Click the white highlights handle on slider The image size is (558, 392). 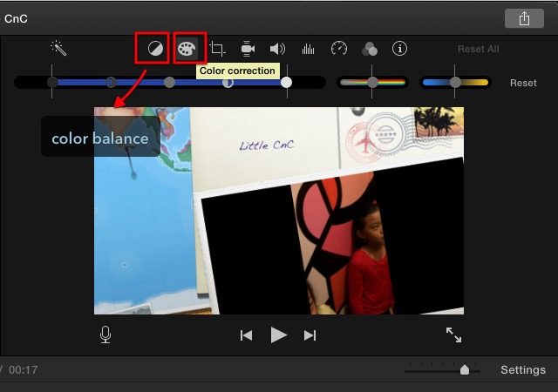[x=286, y=82]
